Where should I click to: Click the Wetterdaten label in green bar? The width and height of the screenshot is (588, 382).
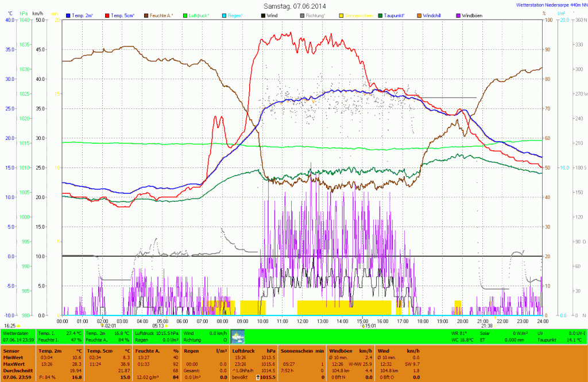coord(16,333)
